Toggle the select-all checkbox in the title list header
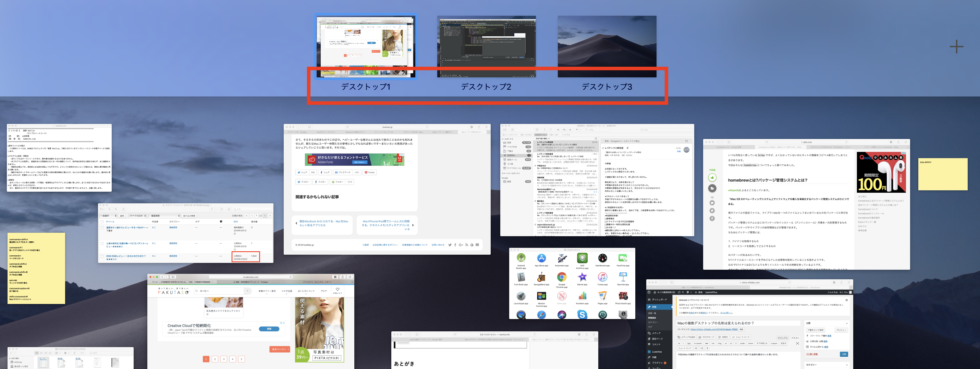 point(102,222)
